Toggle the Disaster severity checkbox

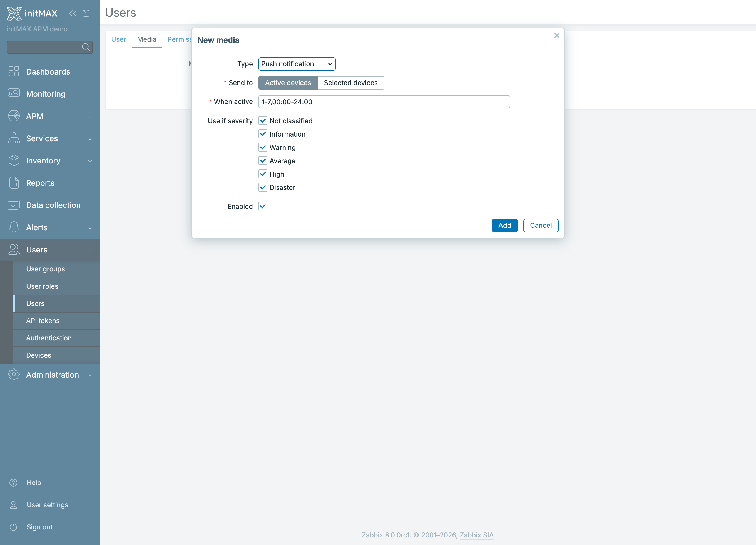(x=263, y=187)
